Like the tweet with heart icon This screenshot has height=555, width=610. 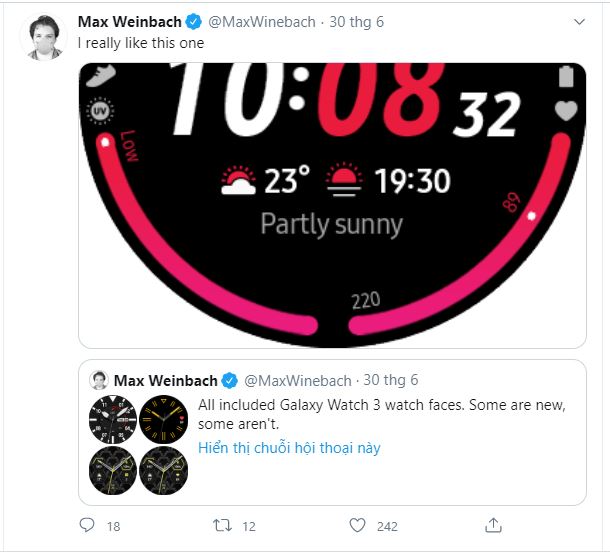tap(357, 525)
